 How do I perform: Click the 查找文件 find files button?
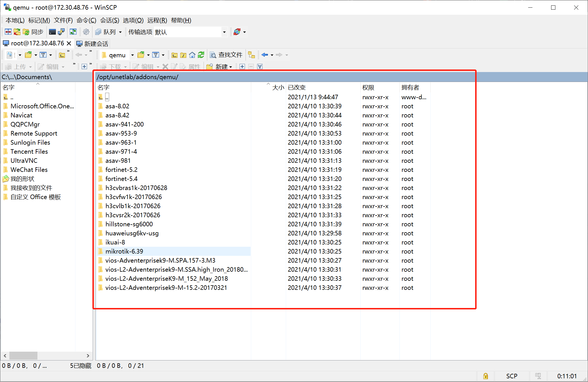point(226,55)
